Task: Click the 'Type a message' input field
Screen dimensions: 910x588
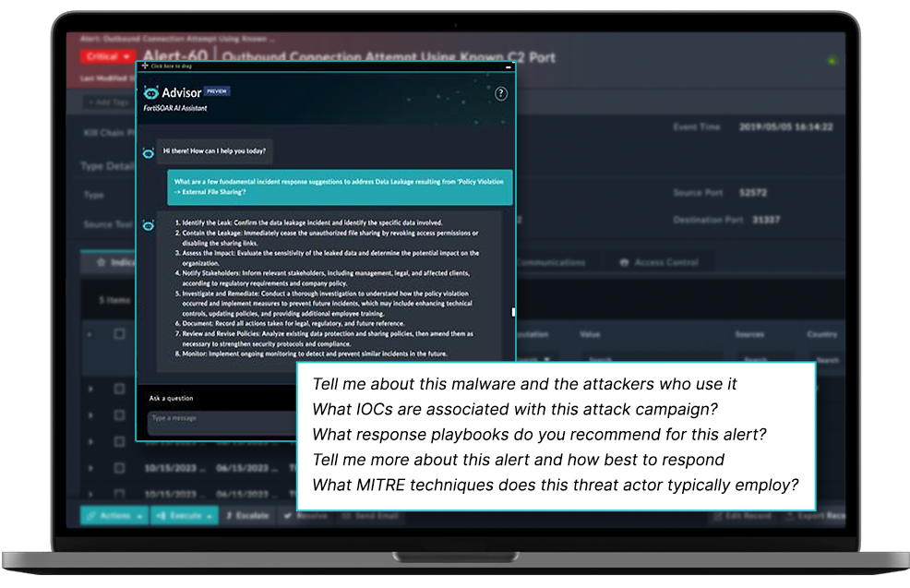Action: coord(222,423)
